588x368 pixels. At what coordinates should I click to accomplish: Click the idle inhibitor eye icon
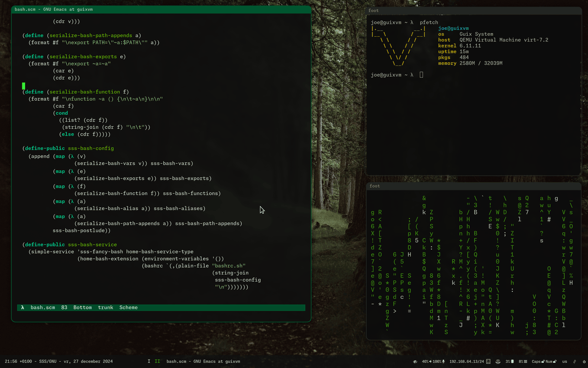pyautogui.click(x=415, y=361)
